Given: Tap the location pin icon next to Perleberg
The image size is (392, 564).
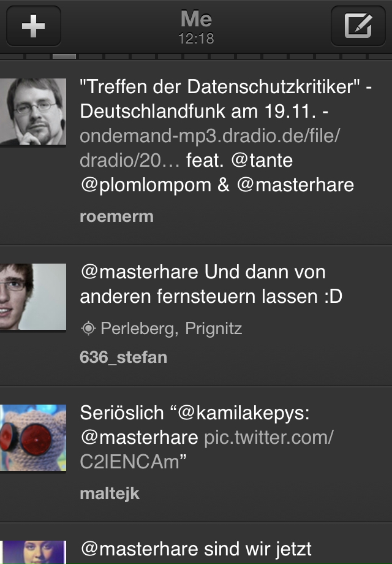Looking at the screenshot, I should pyautogui.click(x=88, y=329).
